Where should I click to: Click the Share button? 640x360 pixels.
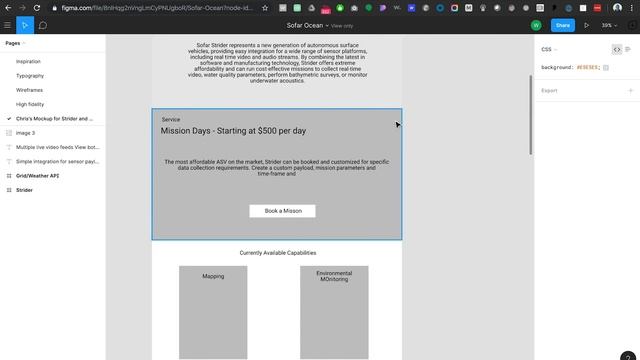pos(562,25)
